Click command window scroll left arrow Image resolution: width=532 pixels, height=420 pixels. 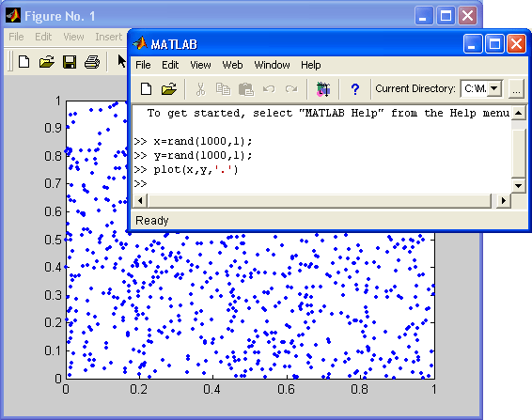click(x=140, y=200)
